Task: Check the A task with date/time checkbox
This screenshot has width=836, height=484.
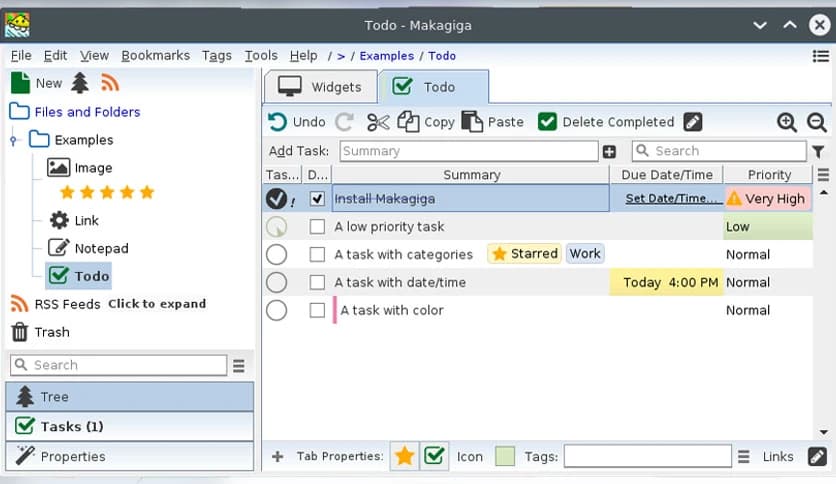Action: point(317,282)
